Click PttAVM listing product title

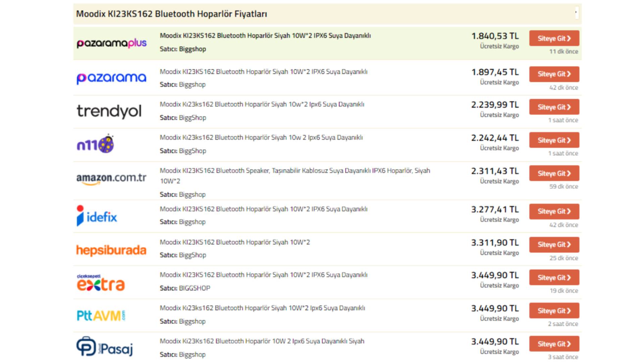point(262,308)
